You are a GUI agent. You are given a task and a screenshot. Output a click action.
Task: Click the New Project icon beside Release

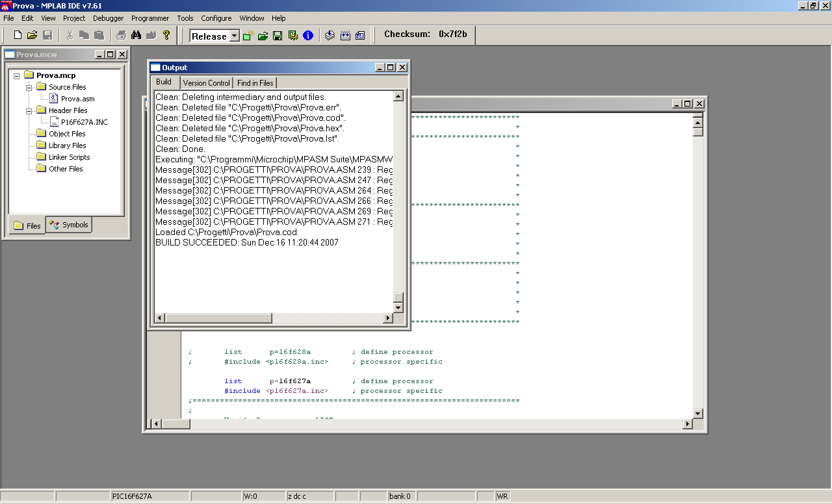pos(248,36)
